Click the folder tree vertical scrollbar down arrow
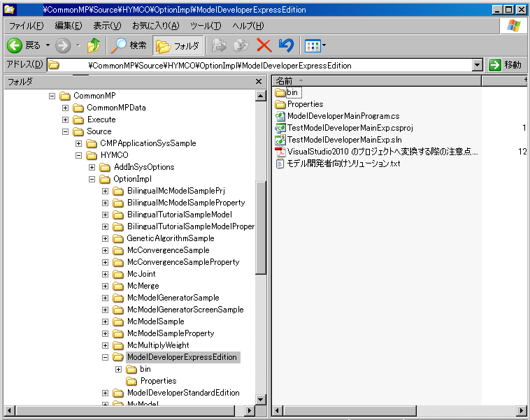530x420 pixels. tap(262, 400)
